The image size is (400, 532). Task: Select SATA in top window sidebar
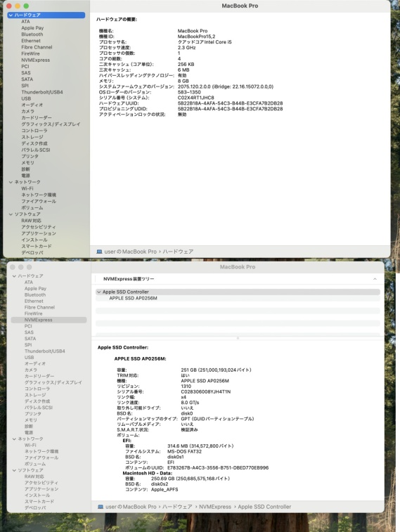tap(27, 79)
